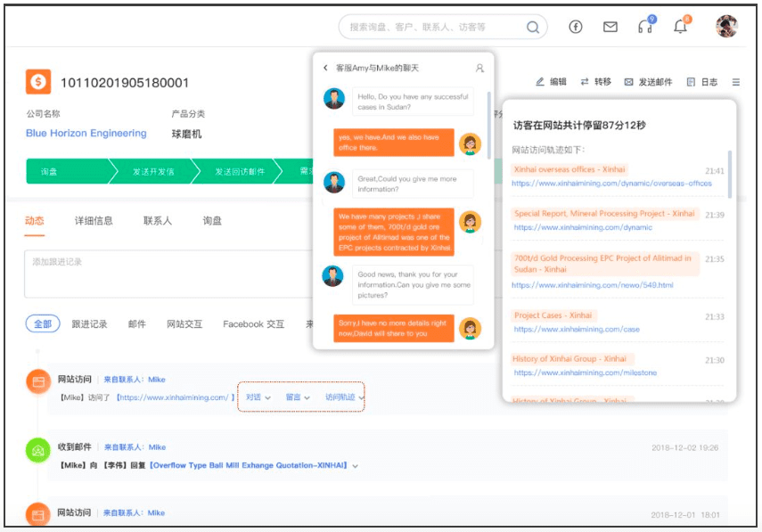Expand the 对话 dropdown
Screen dimensions: 762x532
click(258, 397)
